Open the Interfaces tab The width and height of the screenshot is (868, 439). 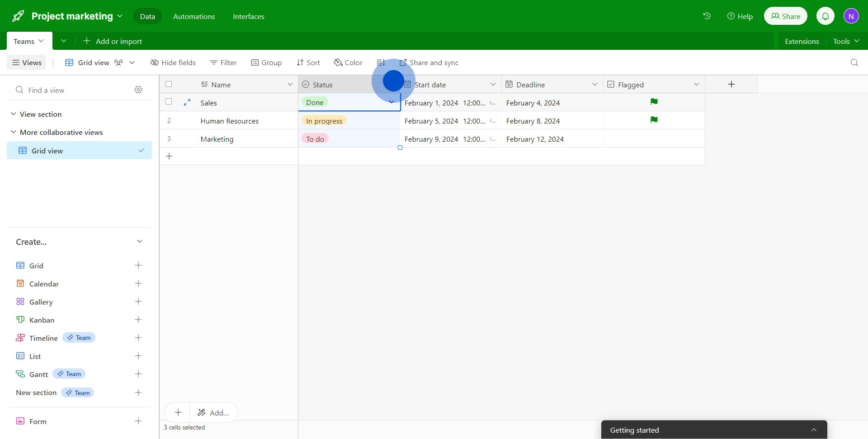[x=248, y=16]
